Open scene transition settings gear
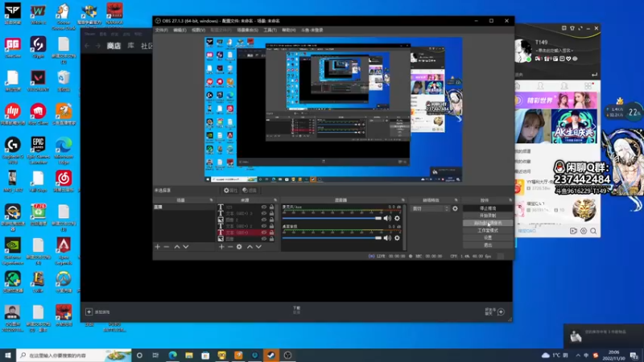 tap(455, 208)
